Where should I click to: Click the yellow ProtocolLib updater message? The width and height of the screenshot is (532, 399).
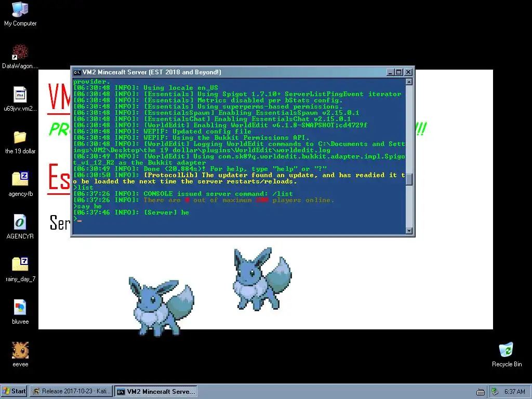(x=239, y=178)
